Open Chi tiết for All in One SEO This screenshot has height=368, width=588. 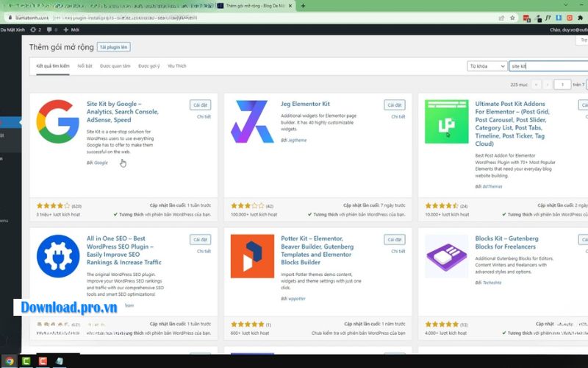(x=204, y=251)
